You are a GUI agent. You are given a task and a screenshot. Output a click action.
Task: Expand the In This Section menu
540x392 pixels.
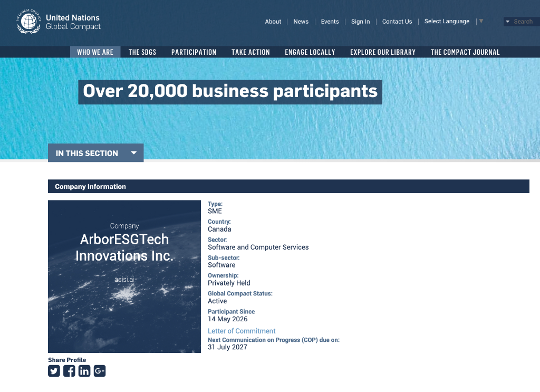coord(96,153)
